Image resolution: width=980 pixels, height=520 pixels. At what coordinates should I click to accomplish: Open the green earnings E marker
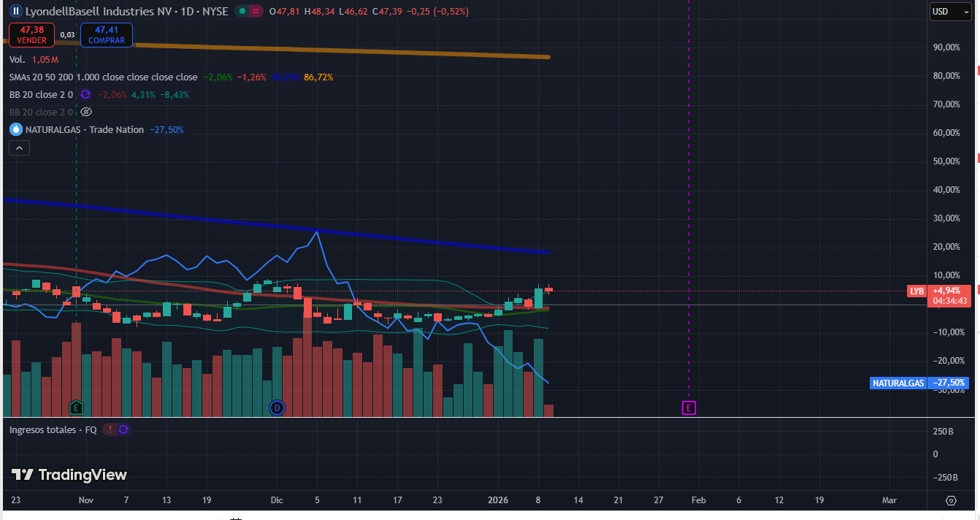[76, 408]
